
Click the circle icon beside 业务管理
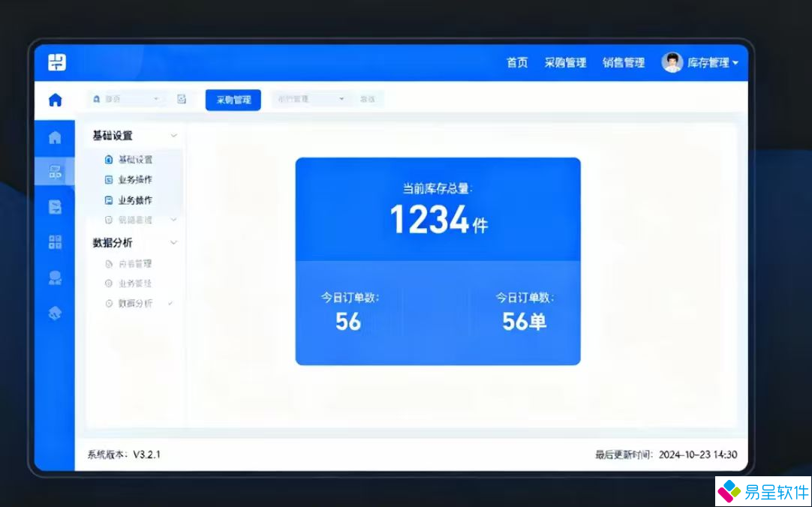109,283
